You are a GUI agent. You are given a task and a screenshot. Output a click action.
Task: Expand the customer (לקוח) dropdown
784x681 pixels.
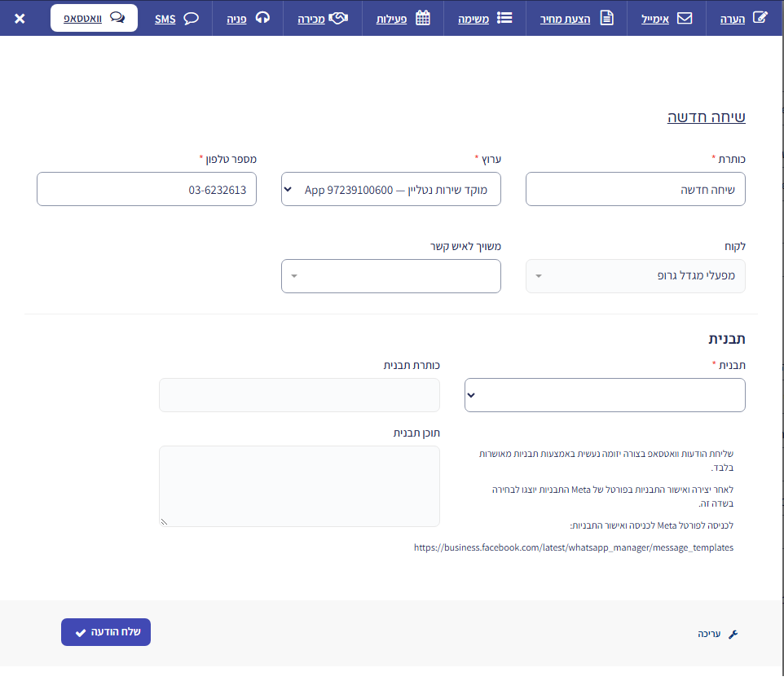click(635, 276)
